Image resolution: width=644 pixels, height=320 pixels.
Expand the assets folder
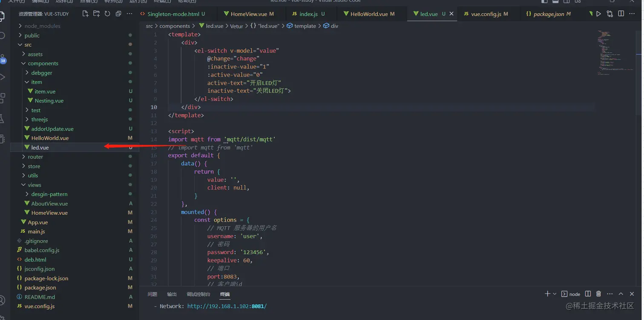(x=74, y=54)
